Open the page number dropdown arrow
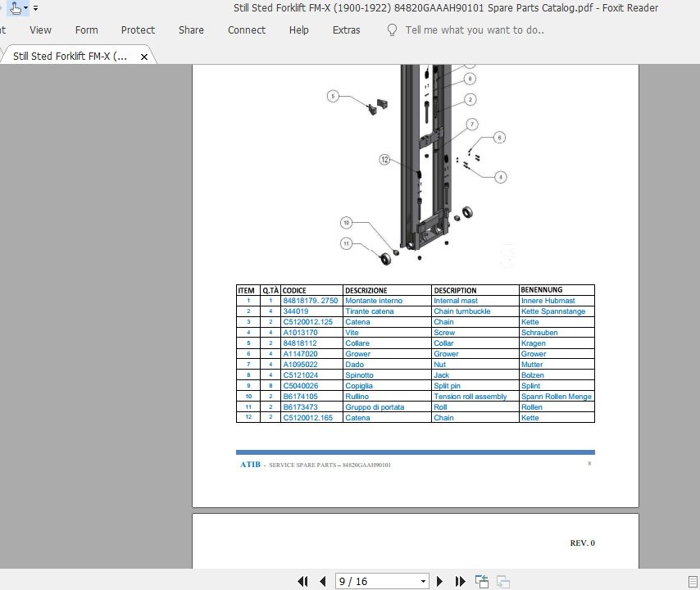The height and width of the screenshot is (590, 700). 423,582
